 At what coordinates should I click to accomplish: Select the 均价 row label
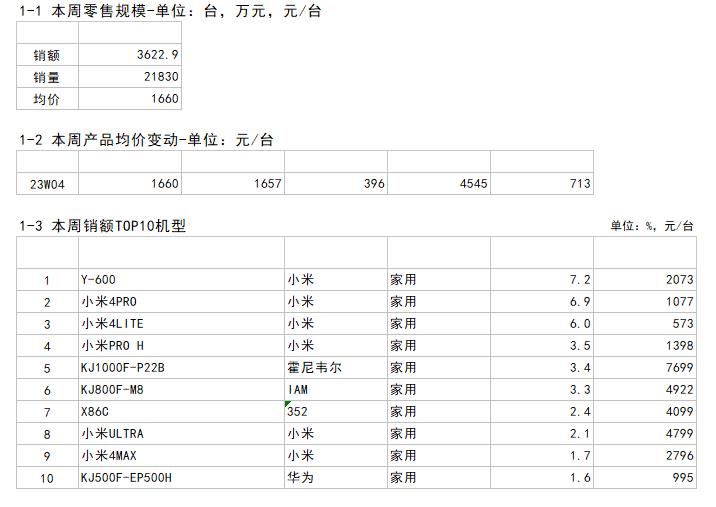47,99
